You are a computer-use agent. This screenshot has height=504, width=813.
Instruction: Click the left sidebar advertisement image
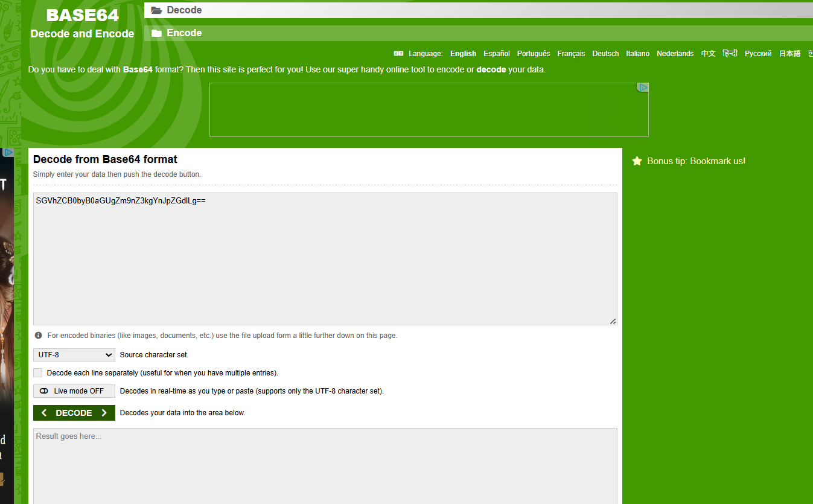coord(7,326)
